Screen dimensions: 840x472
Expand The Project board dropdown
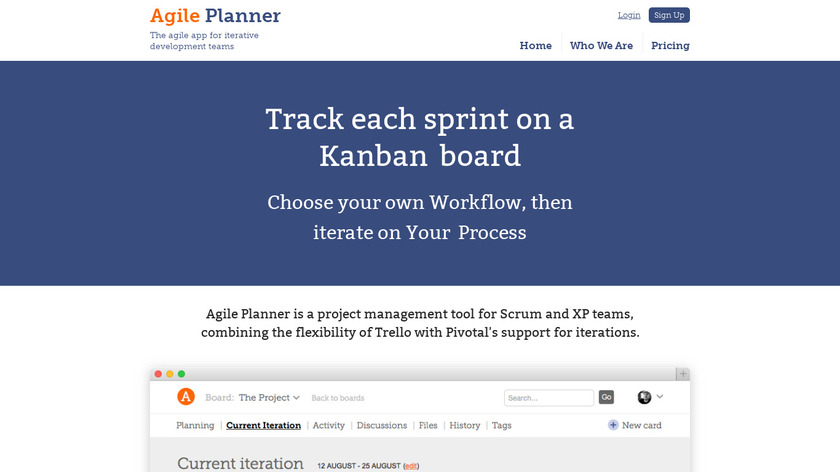(269, 397)
